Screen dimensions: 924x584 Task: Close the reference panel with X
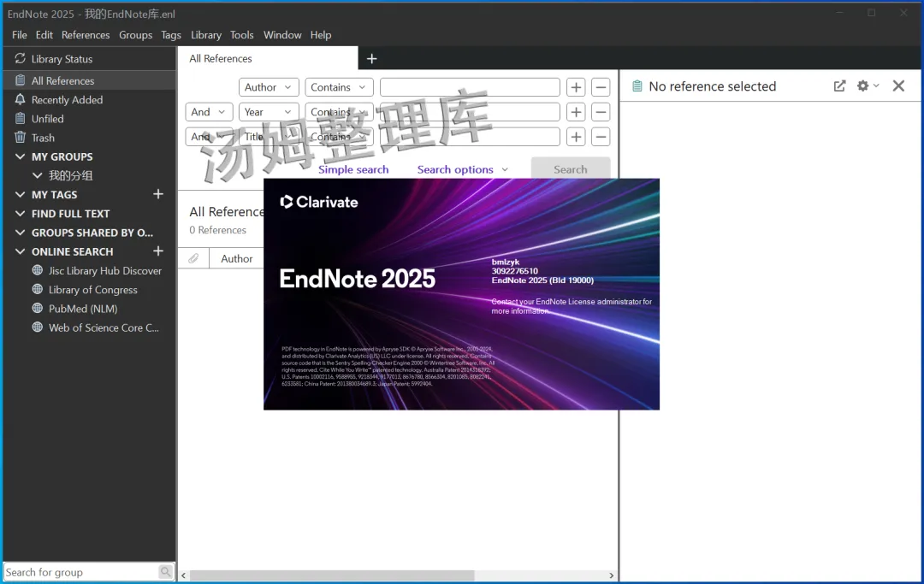(898, 86)
